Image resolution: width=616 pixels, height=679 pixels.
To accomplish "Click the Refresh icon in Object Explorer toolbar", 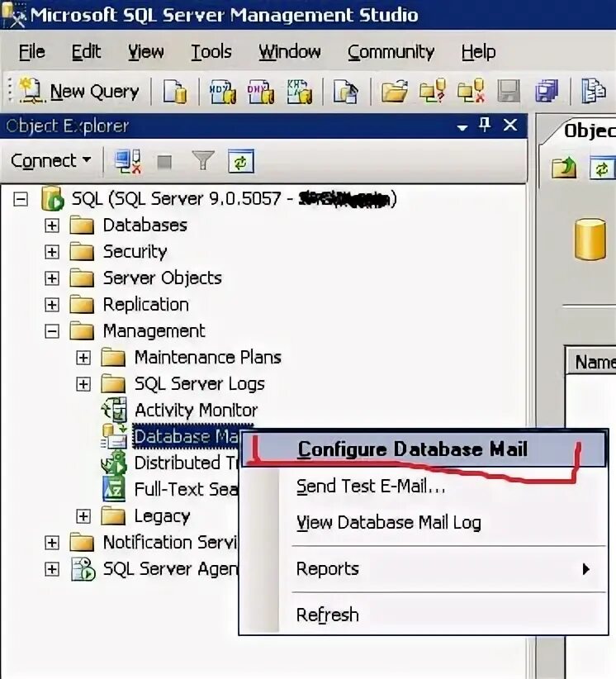I will [x=241, y=162].
